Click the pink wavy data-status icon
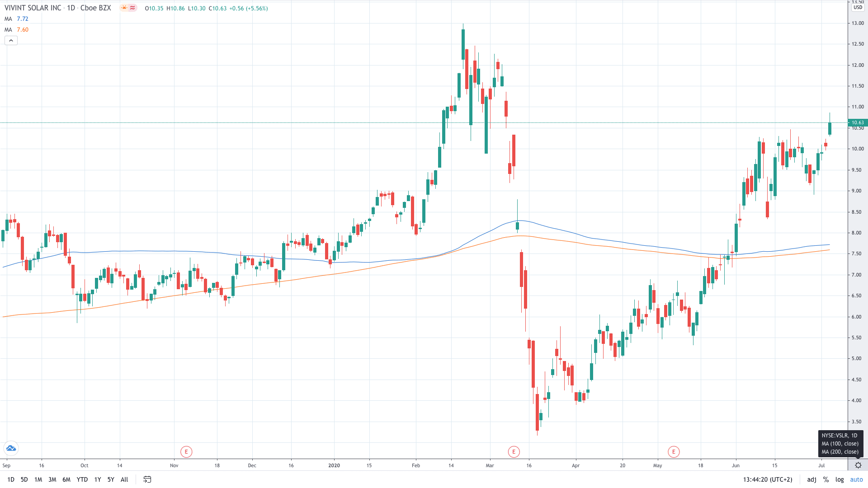868x488 pixels. (132, 8)
